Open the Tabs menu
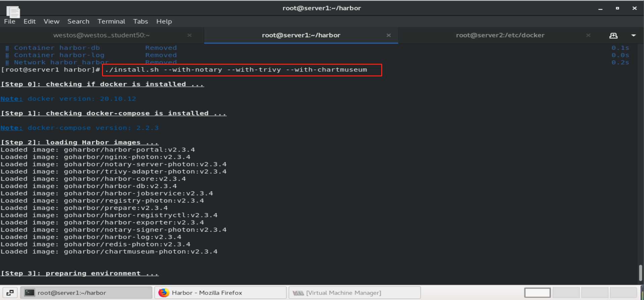 141,21
